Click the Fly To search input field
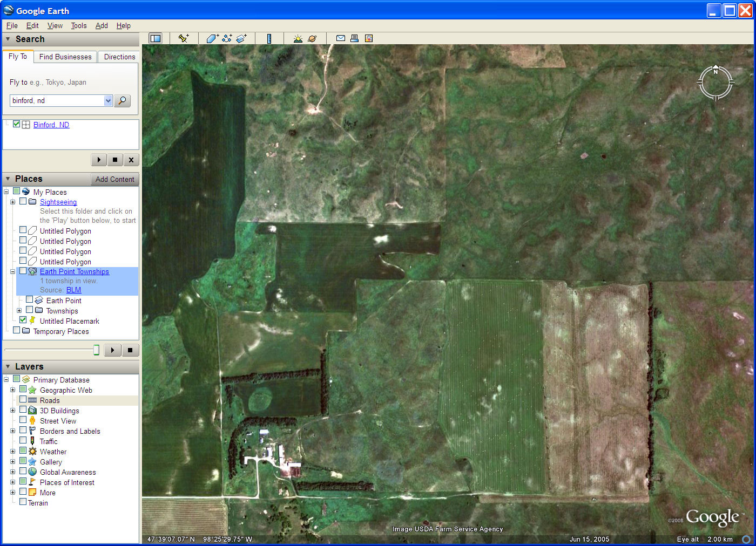Screen dimensions: 756x546 point(57,101)
